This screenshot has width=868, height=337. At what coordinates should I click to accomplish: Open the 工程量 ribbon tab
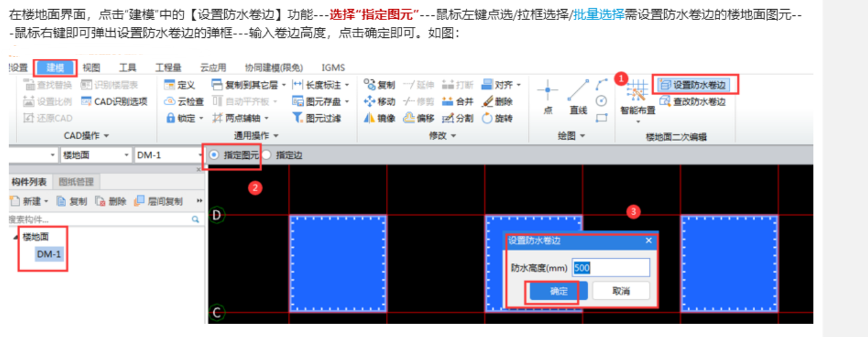point(168,68)
